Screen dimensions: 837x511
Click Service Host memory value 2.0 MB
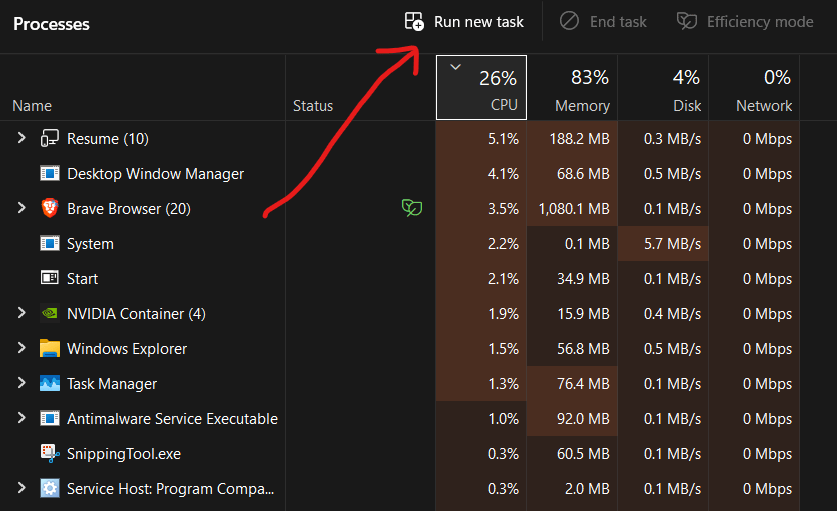[587, 489]
